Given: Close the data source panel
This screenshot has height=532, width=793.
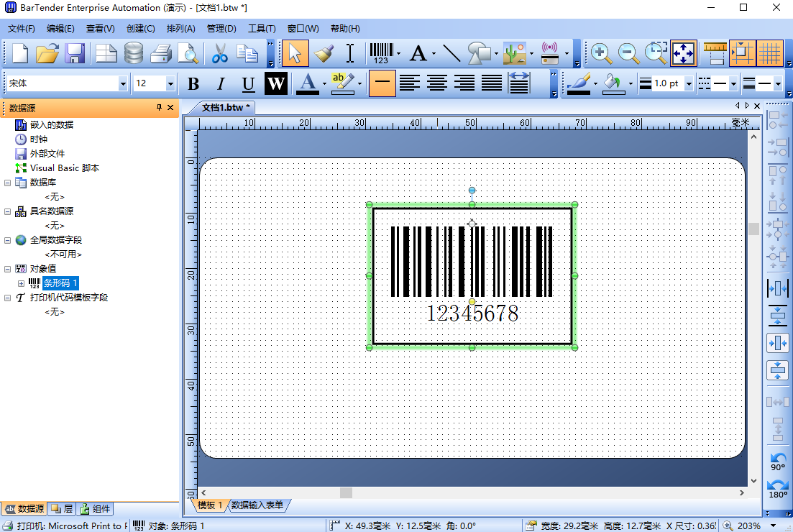Looking at the screenshot, I should tap(170, 107).
